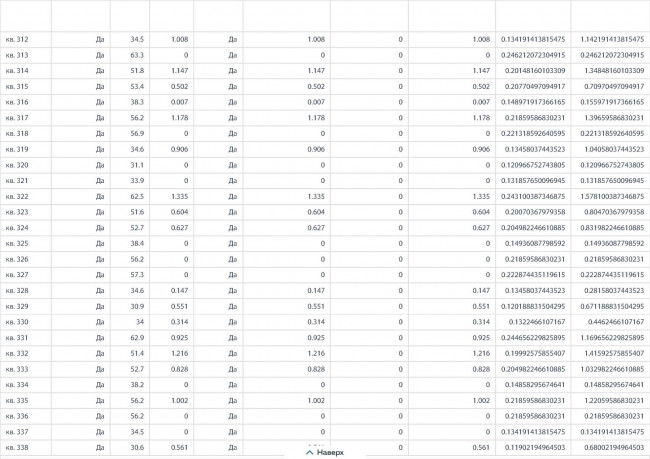Viewport: 650px width, 459px height.
Task: Click the area value 31.1
Action: (137, 165)
